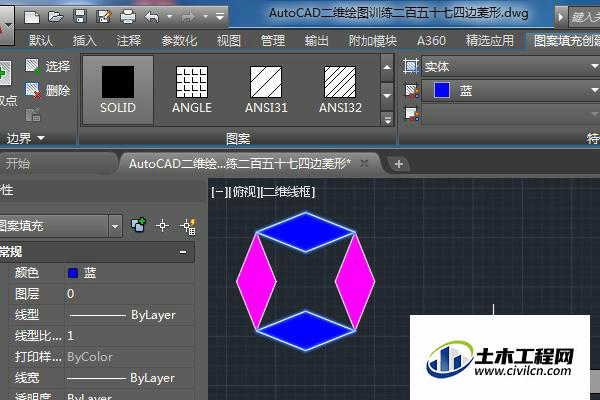Image resolution: width=600 pixels, height=400 pixels.
Task: Open the hatch type 实体 dropdown
Action: point(594,67)
